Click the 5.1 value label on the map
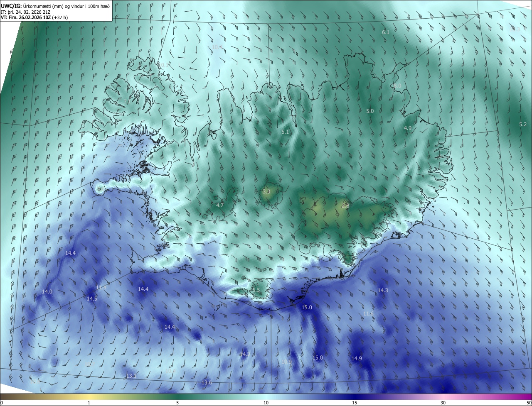The height and width of the screenshot is (406, 532). pyautogui.click(x=285, y=132)
